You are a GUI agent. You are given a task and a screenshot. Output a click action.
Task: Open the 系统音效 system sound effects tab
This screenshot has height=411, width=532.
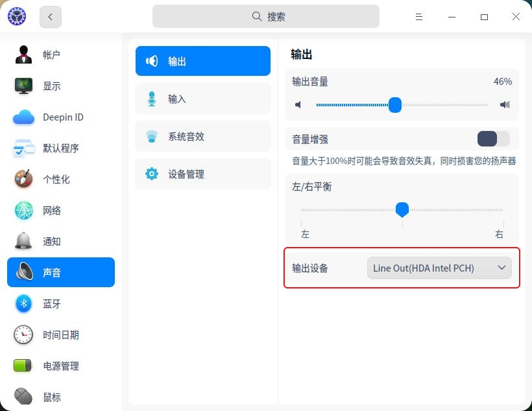(203, 136)
